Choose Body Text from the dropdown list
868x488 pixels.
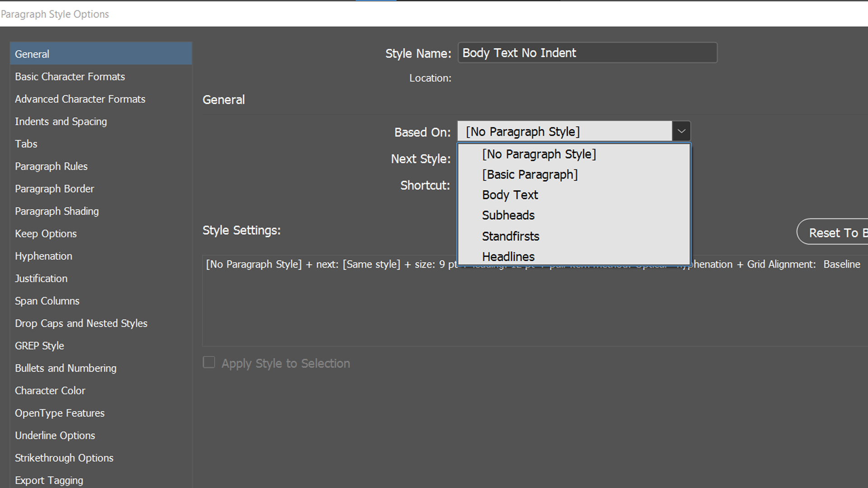coord(510,195)
